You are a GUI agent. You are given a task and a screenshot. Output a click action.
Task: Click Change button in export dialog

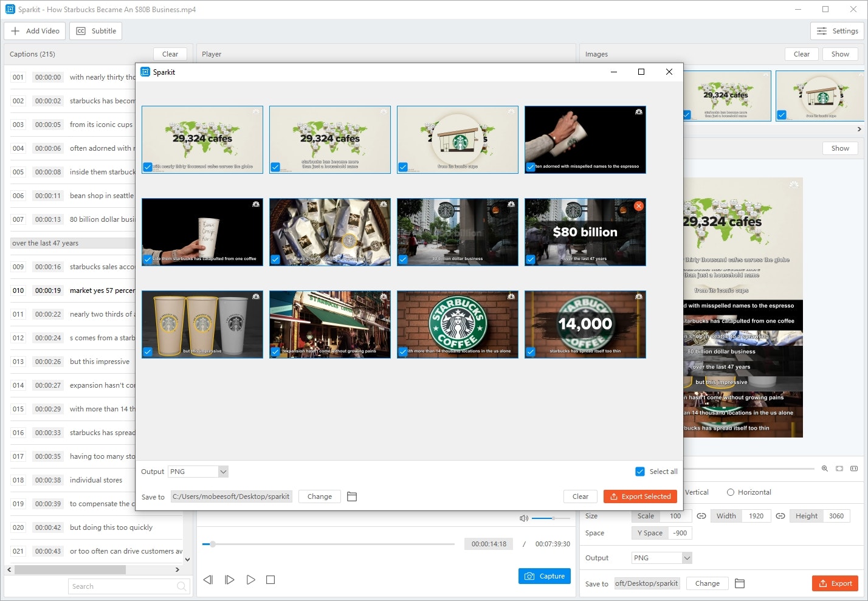(x=320, y=496)
